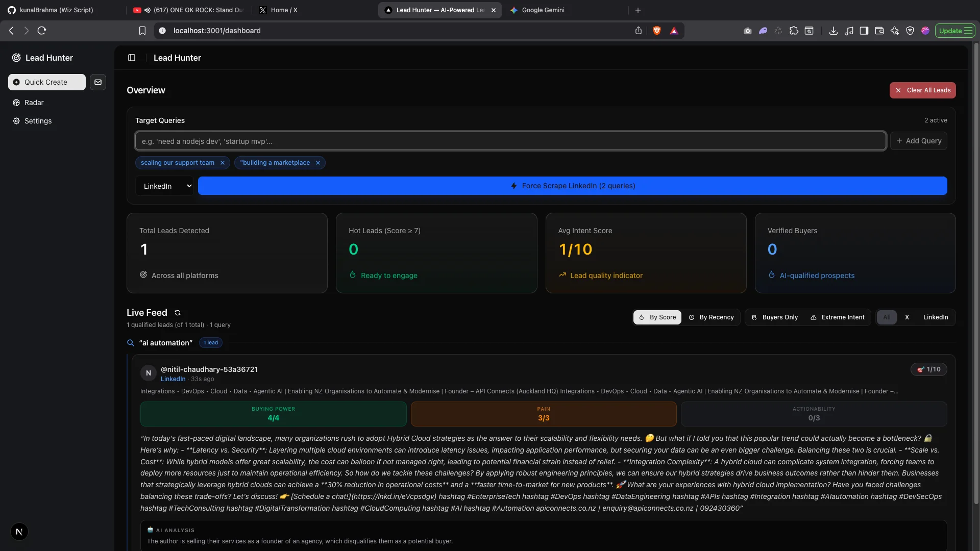Click the Quick Create button
The height and width of the screenshot is (551, 980).
point(47,82)
